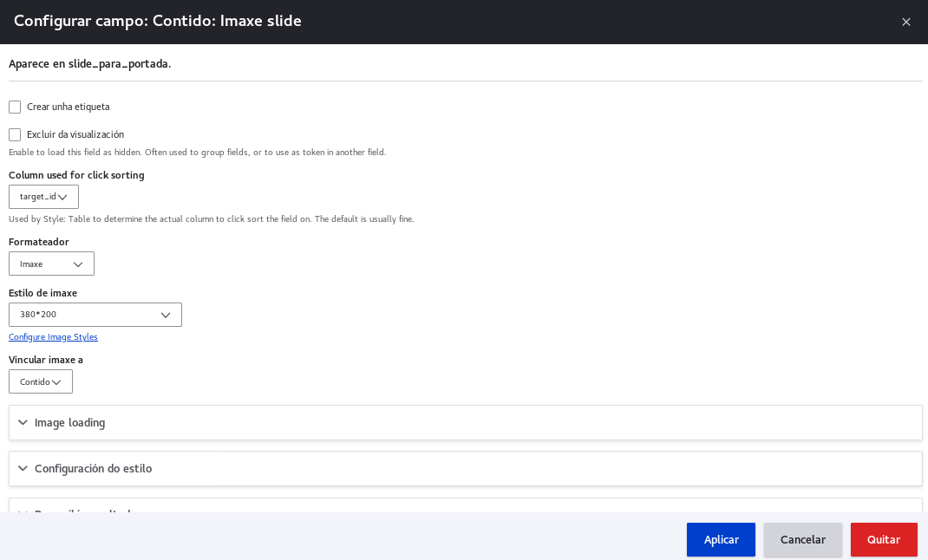
Task: Click the arrow icon in the 380*200 select
Action: click(x=166, y=316)
